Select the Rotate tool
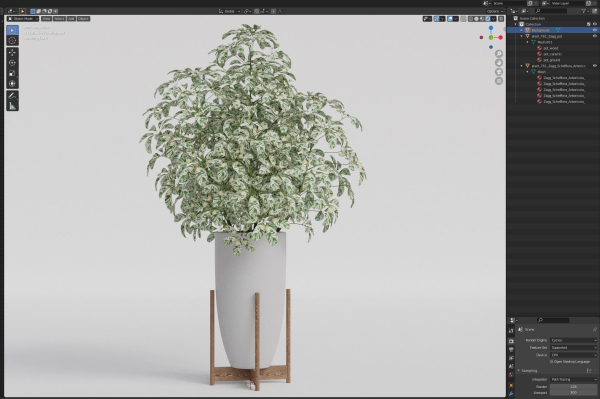The height and width of the screenshot is (399, 600). [x=12, y=63]
